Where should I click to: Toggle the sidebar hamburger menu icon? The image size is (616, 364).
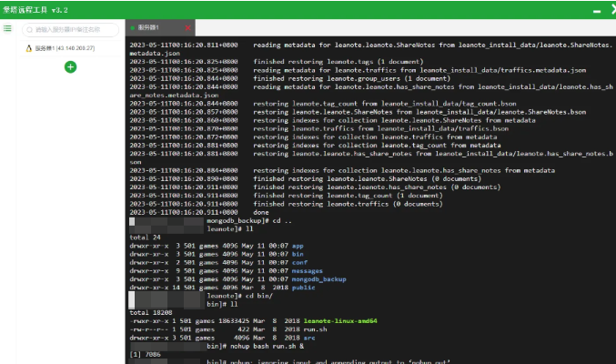tap(7, 28)
